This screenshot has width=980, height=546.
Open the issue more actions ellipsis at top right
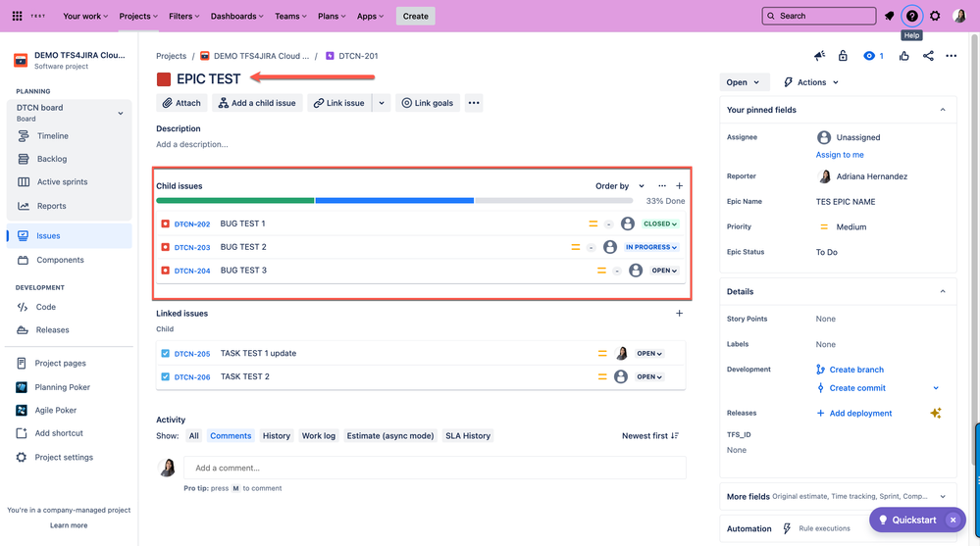[952, 56]
